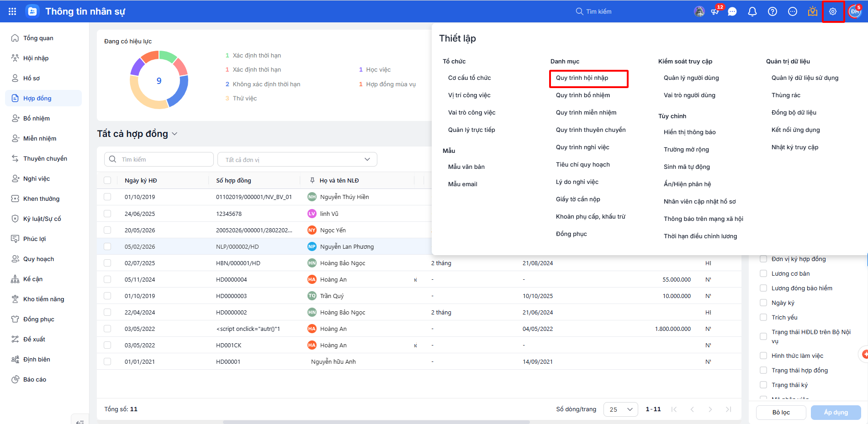Open Định biên in sidebar
868x424 pixels.
click(x=43, y=359)
